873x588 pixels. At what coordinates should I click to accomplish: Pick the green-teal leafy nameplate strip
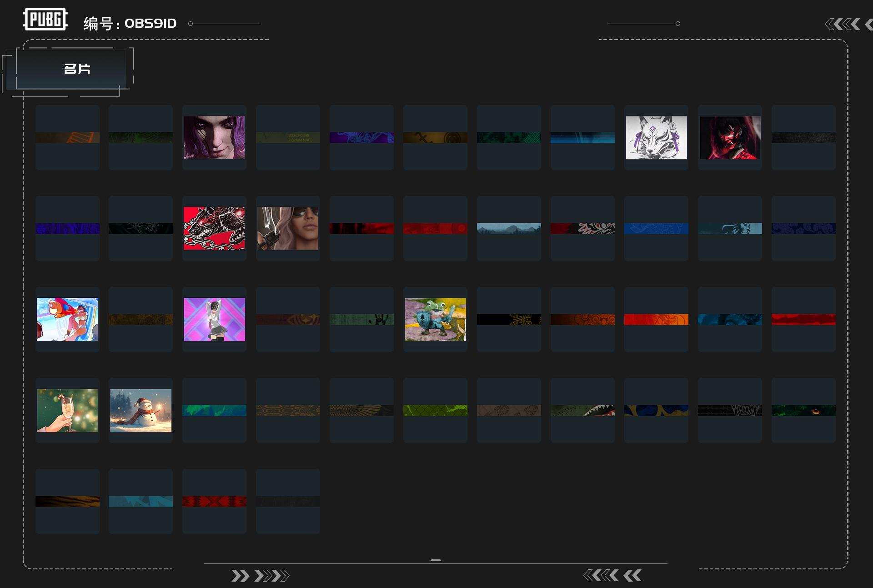coord(214,410)
